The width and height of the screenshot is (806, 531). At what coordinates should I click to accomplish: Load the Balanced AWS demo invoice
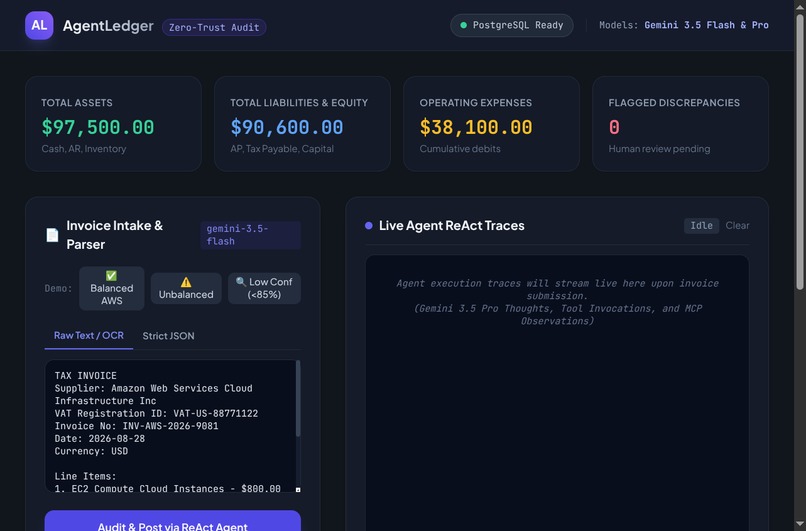(112, 288)
